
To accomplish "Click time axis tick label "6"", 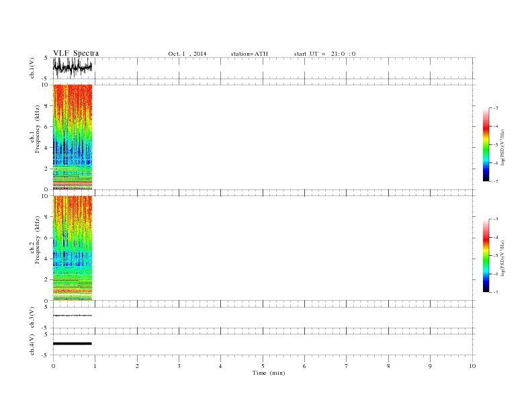I will click(x=304, y=366).
